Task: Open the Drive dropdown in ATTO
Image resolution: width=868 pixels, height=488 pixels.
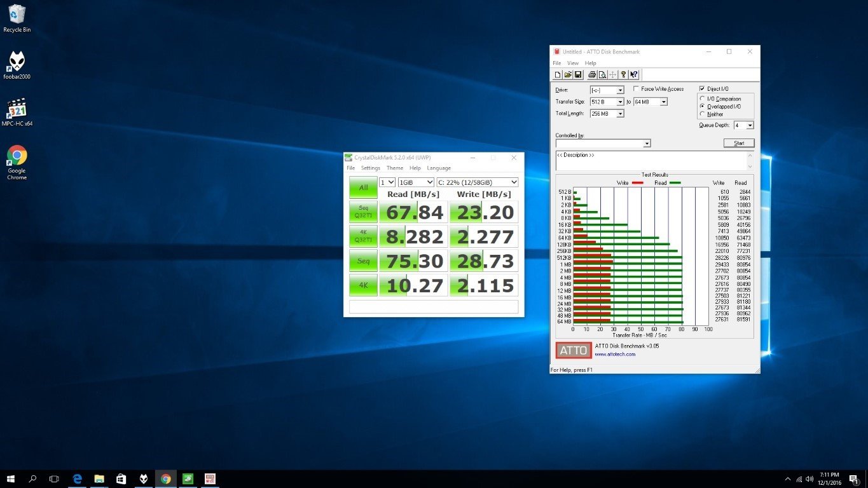Action: pyautogui.click(x=607, y=90)
